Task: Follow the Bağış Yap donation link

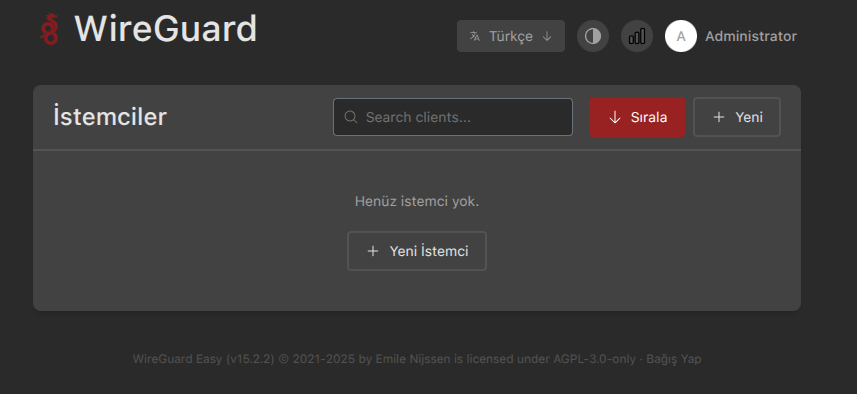Action: point(673,359)
